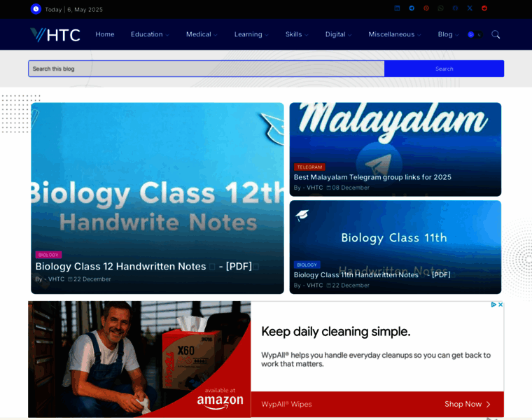The width and height of the screenshot is (532, 420).
Task: Open the Reddit social icon in top bar
Action: (x=484, y=8)
